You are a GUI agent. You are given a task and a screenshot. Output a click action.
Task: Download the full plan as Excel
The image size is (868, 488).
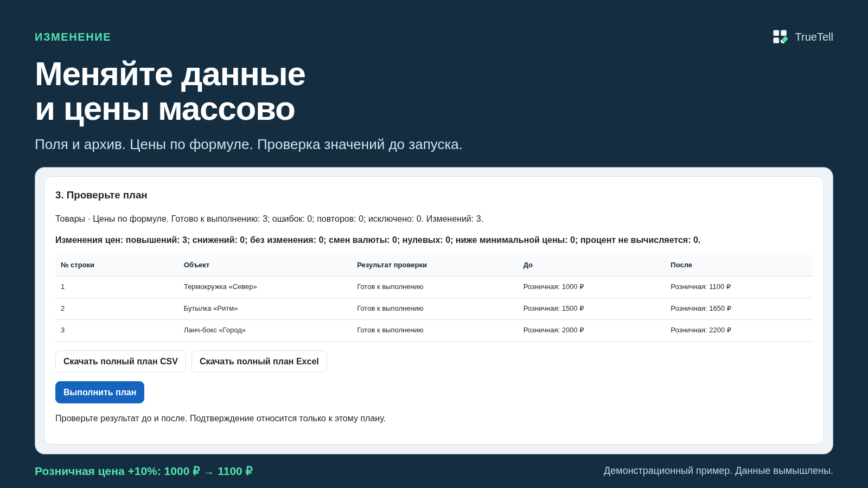pos(259,362)
